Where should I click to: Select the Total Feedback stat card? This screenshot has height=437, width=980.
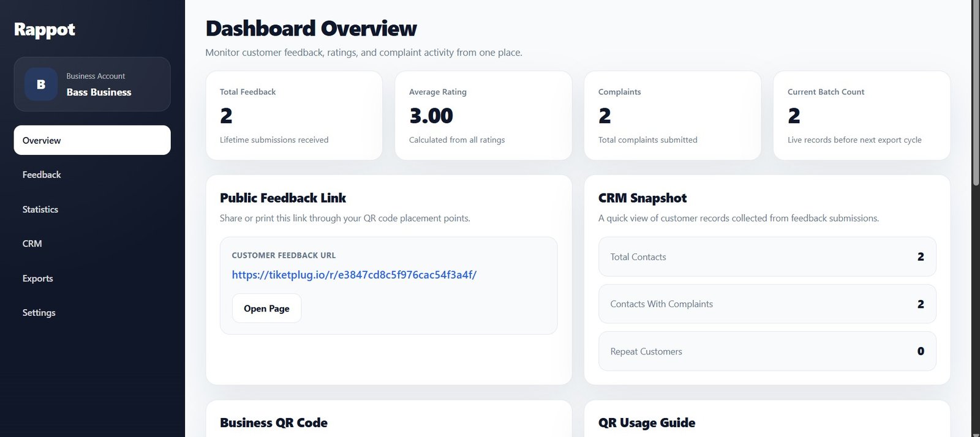294,115
